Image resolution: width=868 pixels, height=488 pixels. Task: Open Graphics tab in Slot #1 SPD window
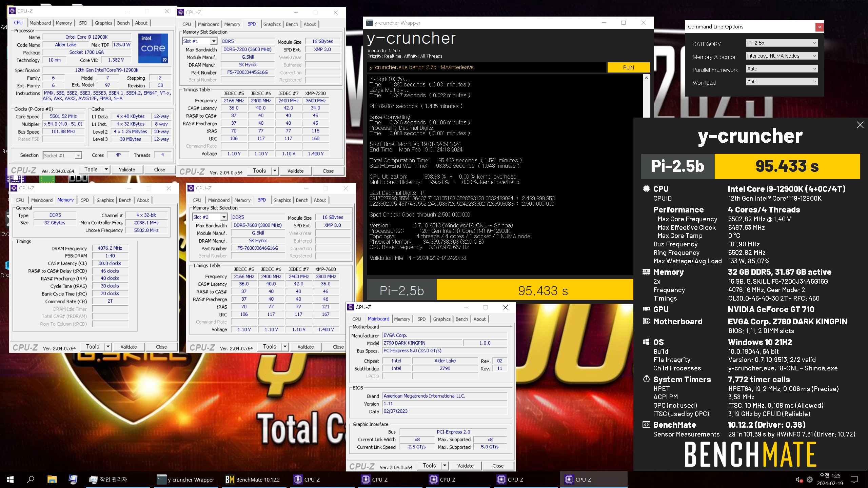272,24
